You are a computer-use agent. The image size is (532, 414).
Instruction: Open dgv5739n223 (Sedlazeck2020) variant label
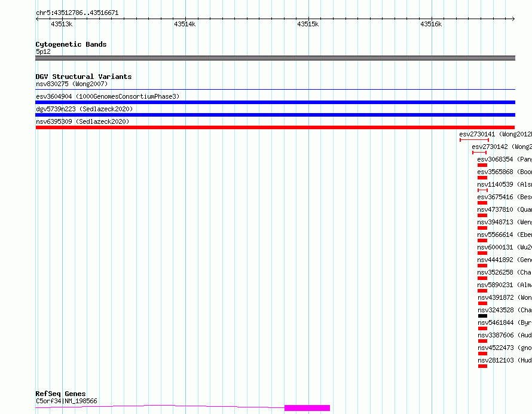84,109
